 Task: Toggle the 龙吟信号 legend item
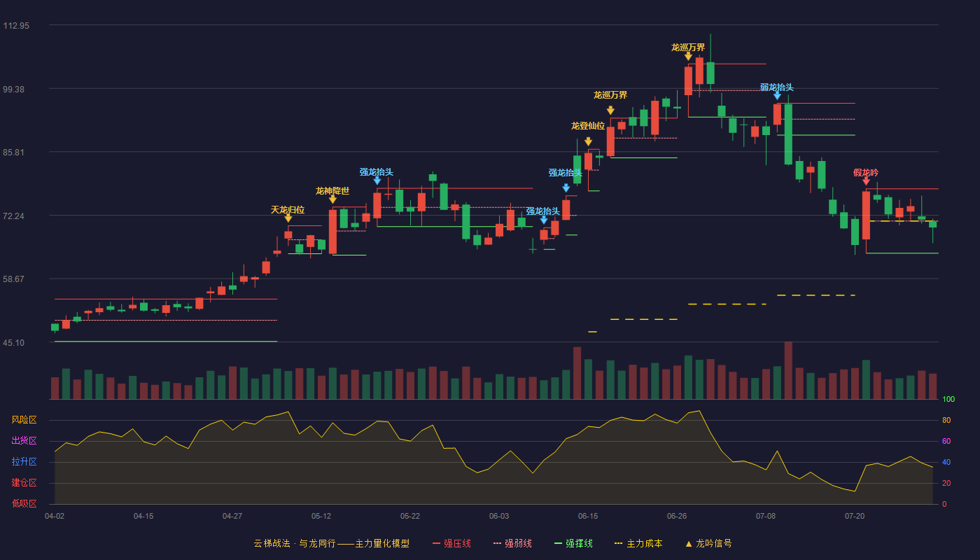[708, 543]
